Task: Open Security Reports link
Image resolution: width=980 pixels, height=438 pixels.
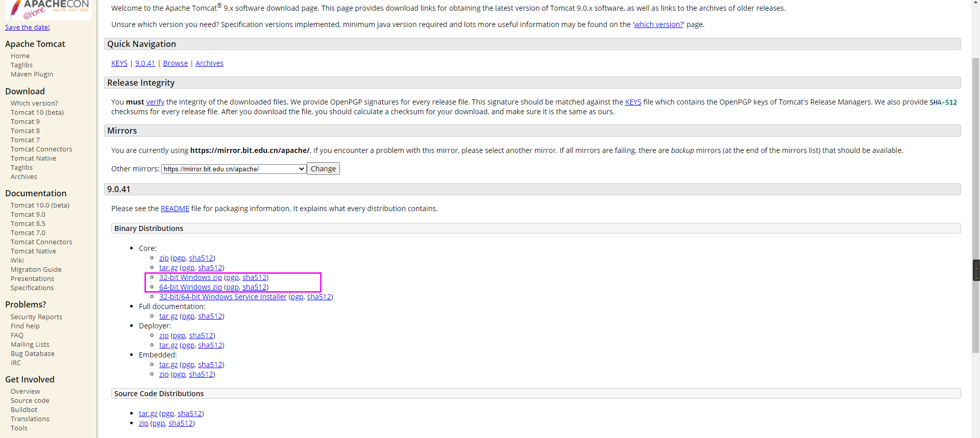Action: 36,317
